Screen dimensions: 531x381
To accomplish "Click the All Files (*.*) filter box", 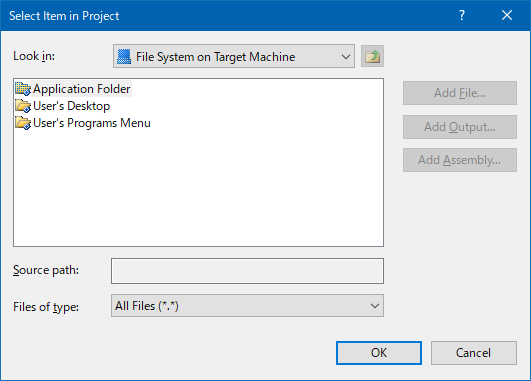I will click(x=247, y=306).
